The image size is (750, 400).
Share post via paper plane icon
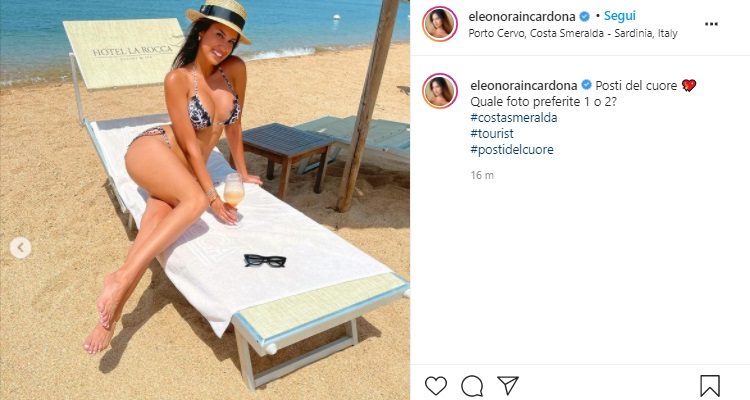(507, 385)
